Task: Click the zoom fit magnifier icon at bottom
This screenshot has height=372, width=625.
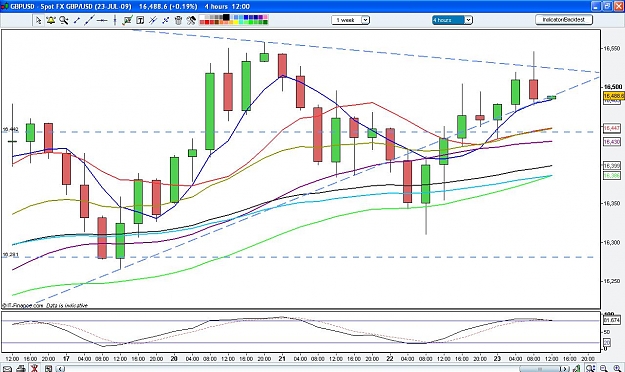Action: point(590,368)
